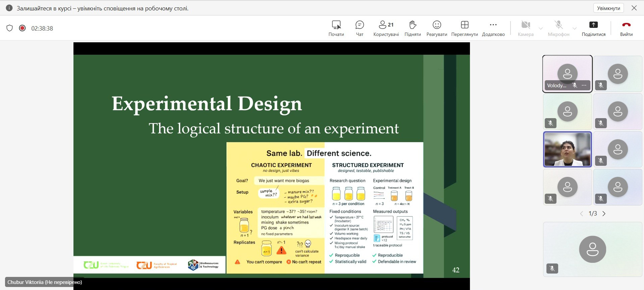Image resolution: width=644 pixels, height=290 pixels.
Task: Open the Переглянути view layout options
Action: (x=465, y=28)
